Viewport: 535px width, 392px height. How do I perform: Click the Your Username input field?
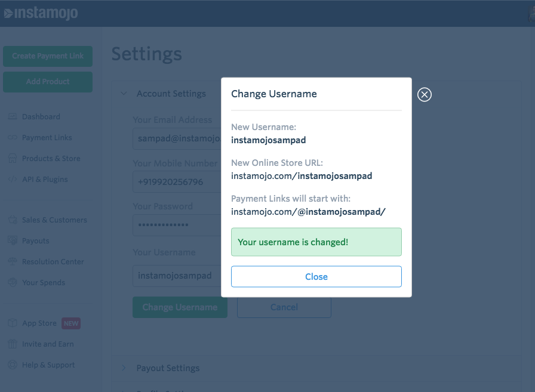[176, 276]
